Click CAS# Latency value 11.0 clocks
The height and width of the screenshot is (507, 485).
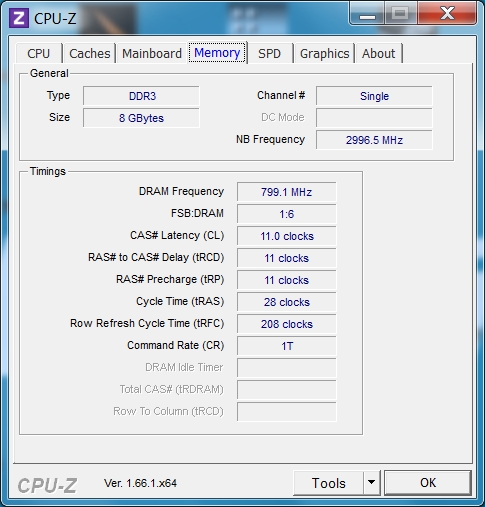(x=287, y=236)
